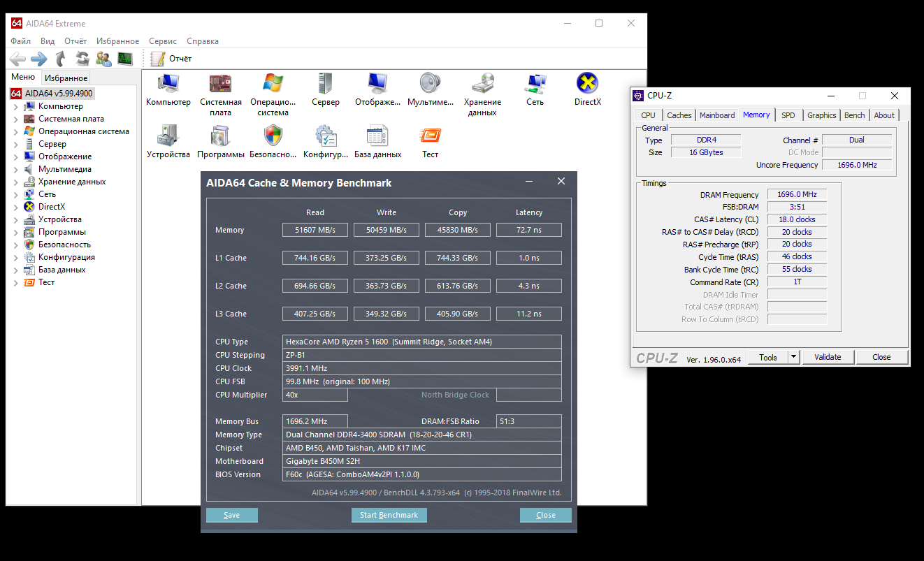This screenshot has width=924, height=561.
Task: Click the Memory Read value 51607 MB/s
Action: click(x=315, y=230)
